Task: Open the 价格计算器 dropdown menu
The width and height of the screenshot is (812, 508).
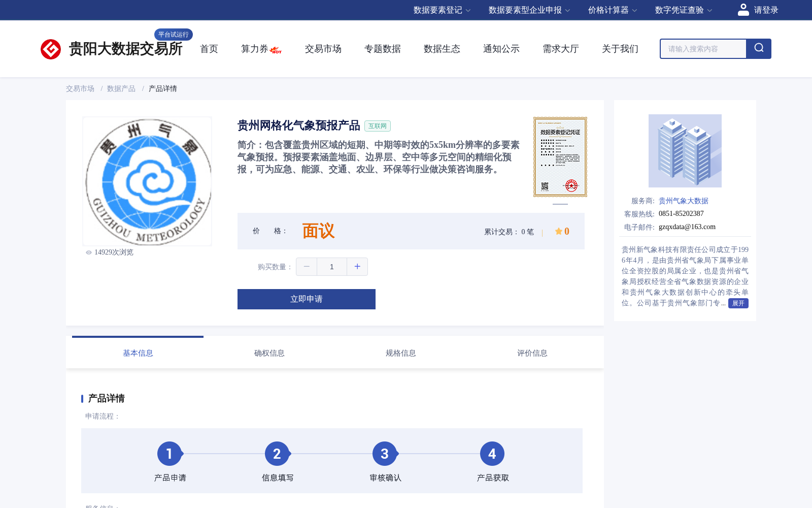Action: click(x=613, y=10)
